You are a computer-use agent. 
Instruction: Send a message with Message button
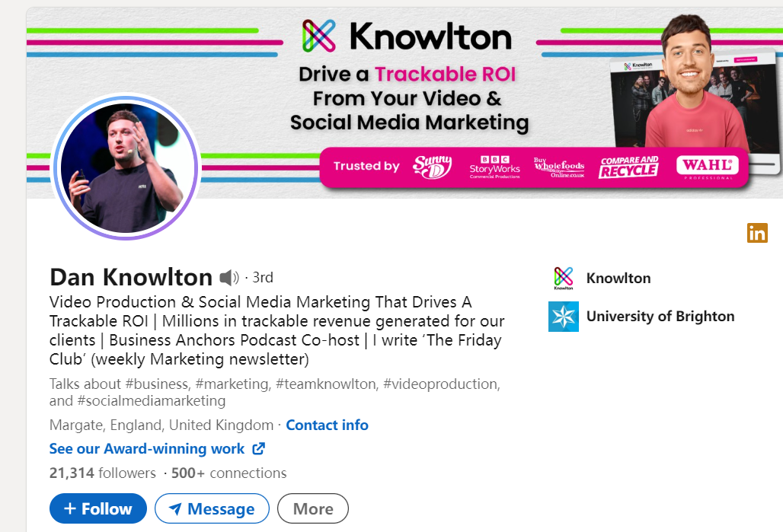pos(212,508)
